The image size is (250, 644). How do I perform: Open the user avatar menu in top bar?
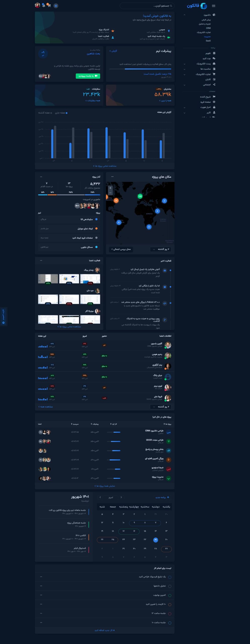[37, 5]
